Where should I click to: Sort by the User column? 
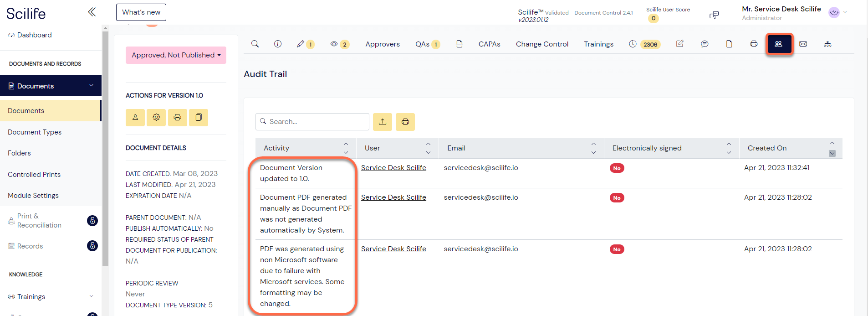click(398, 148)
